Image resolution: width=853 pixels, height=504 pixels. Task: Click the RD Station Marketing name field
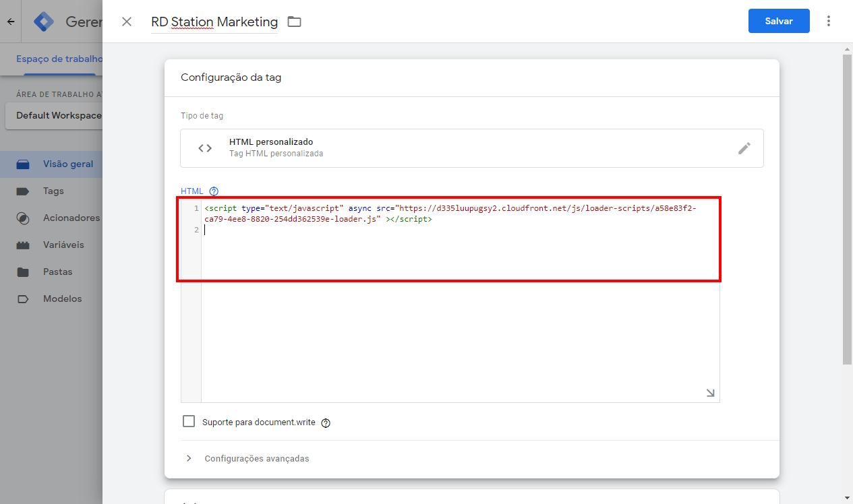214,22
